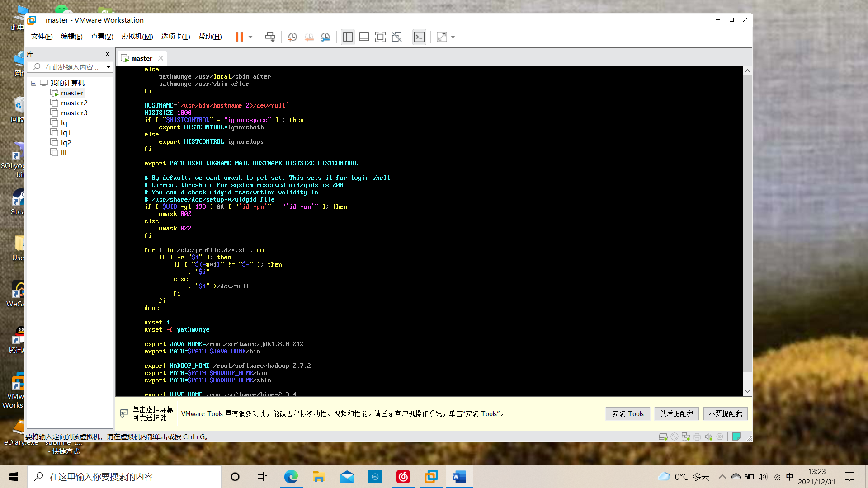
Task: Send Ctrl+Alt+Del to the guest
Action: (x=270, y=37)
